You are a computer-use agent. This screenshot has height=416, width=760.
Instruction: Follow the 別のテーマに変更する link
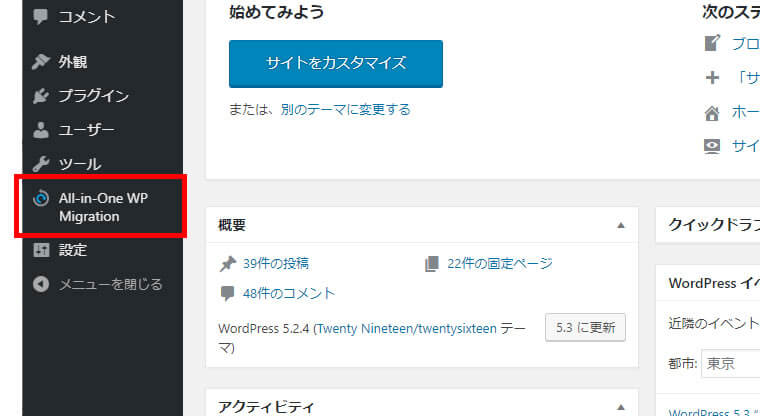346,110
